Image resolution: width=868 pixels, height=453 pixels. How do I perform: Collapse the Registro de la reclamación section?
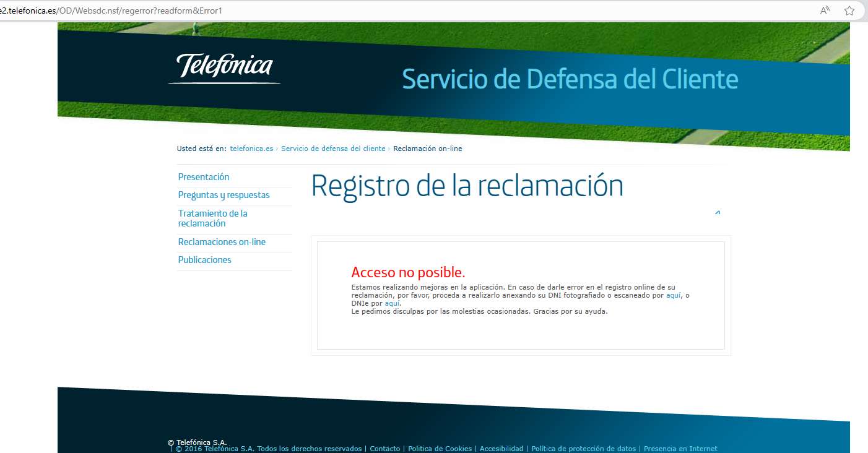[x=718, y=212]
